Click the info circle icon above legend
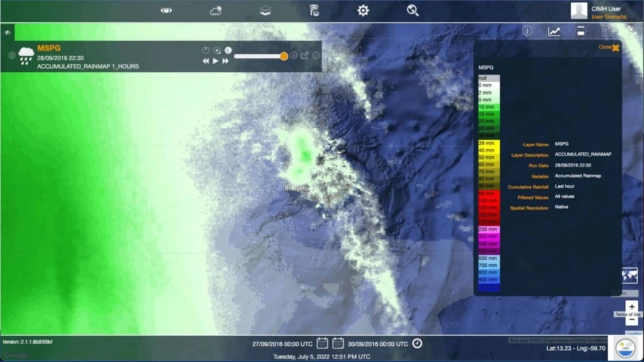The image size is (644, 362). 528,31
